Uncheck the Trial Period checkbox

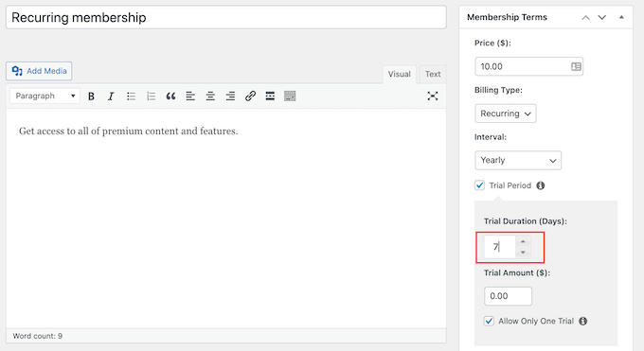(x=479, y=185)
